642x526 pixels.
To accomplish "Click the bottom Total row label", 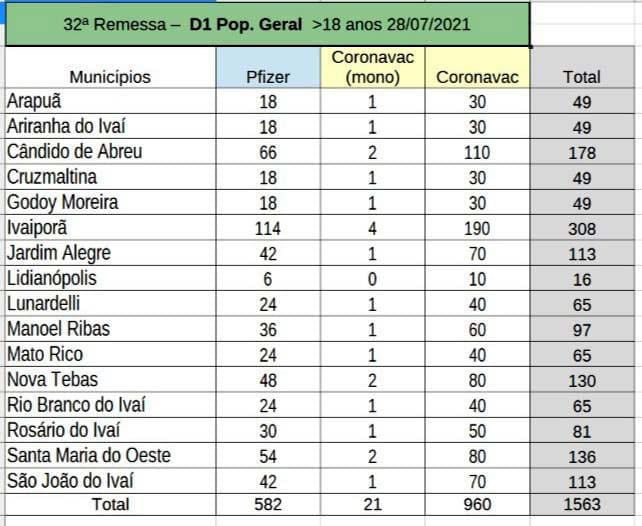I will click(111, 505).
